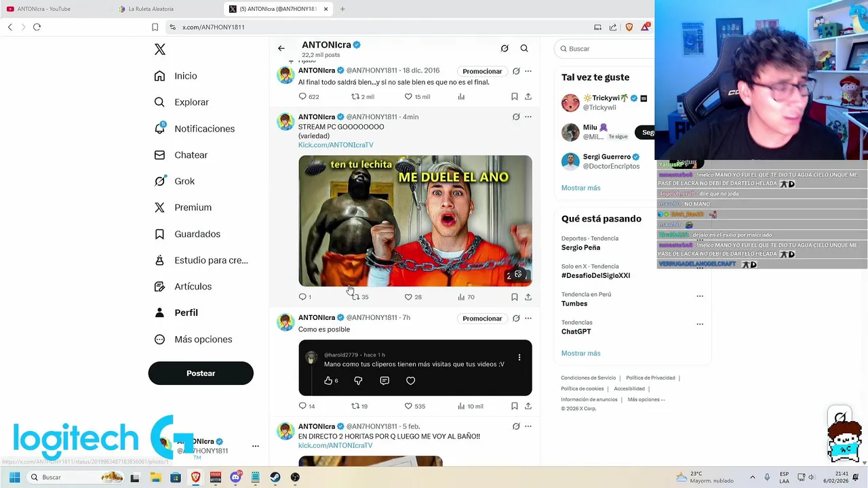Reply to the STREAM PC post
The height and width of the screenshot is (488, 868).
304,297
